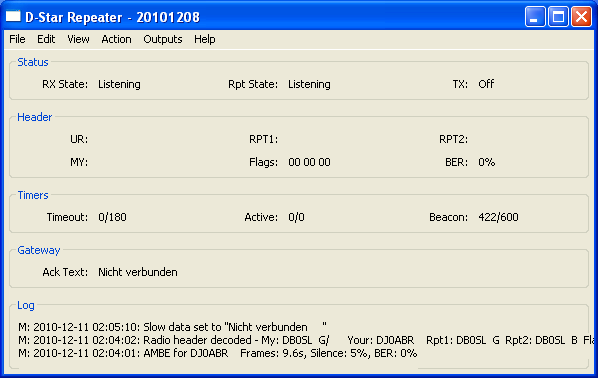This screenshot has width=598, height=378.
Task: Maximize the D-Star Repeater window
Action: (x=558, y=17)
